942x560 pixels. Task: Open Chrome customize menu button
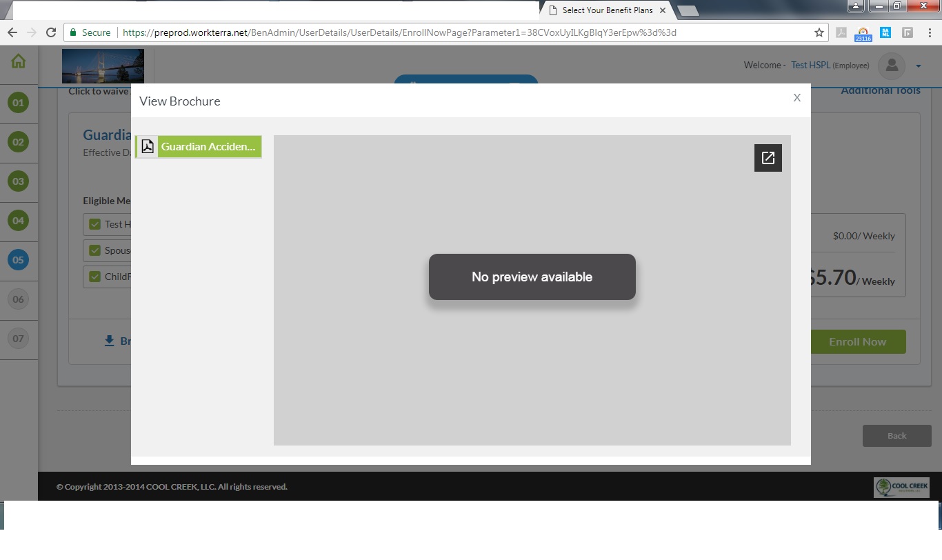pyautogui.click(x=930, y=32)
